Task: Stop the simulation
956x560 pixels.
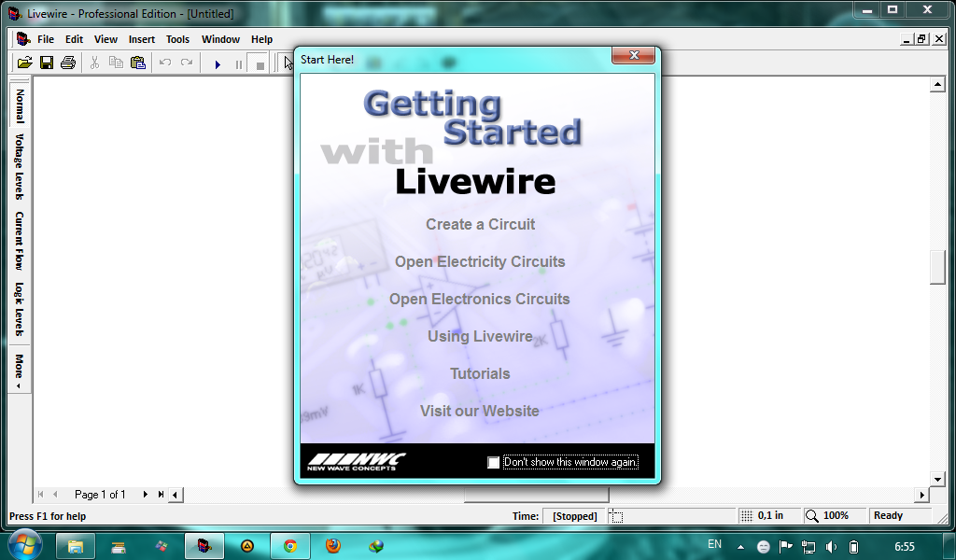Action: pos(259,63)
